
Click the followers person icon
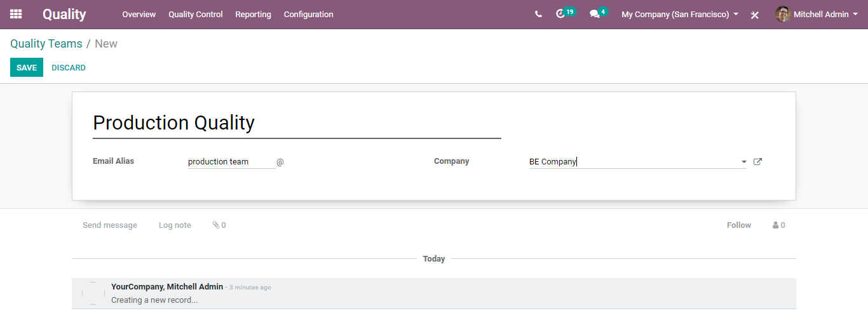(776, 225)
